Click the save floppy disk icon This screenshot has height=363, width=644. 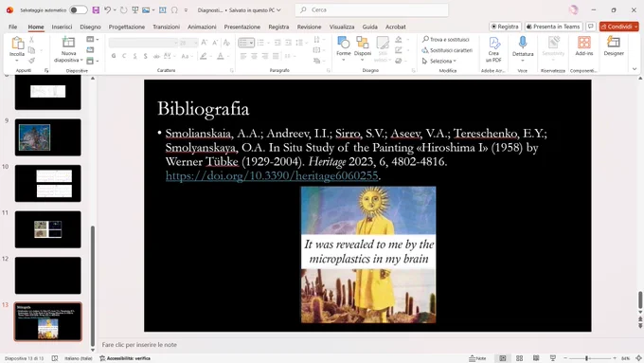pos(96,9)
